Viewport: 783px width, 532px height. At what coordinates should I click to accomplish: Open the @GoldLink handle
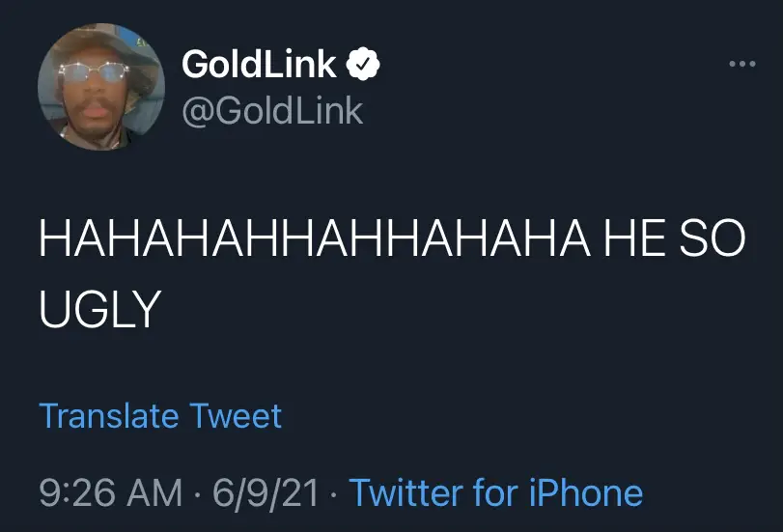tap(271, 111)
